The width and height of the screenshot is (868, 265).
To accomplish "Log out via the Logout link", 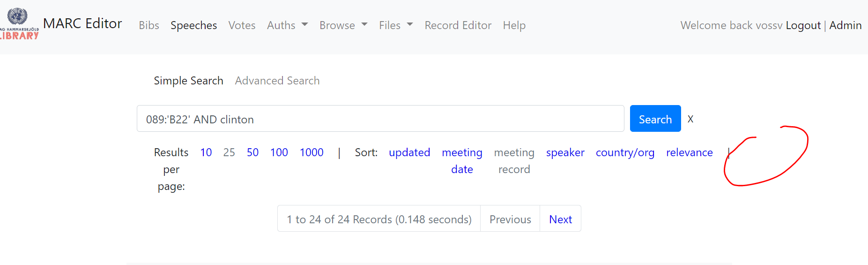I will click(x=803, y=25).
